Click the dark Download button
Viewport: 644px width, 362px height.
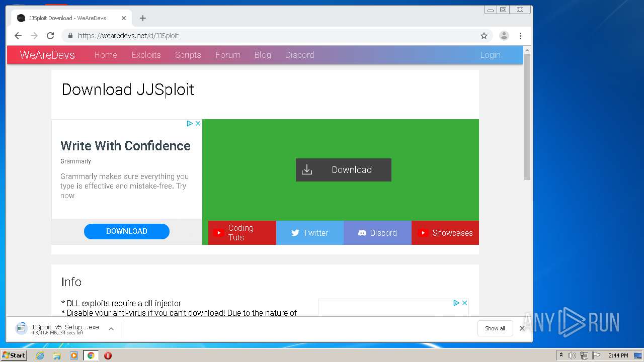coord(344,170)
